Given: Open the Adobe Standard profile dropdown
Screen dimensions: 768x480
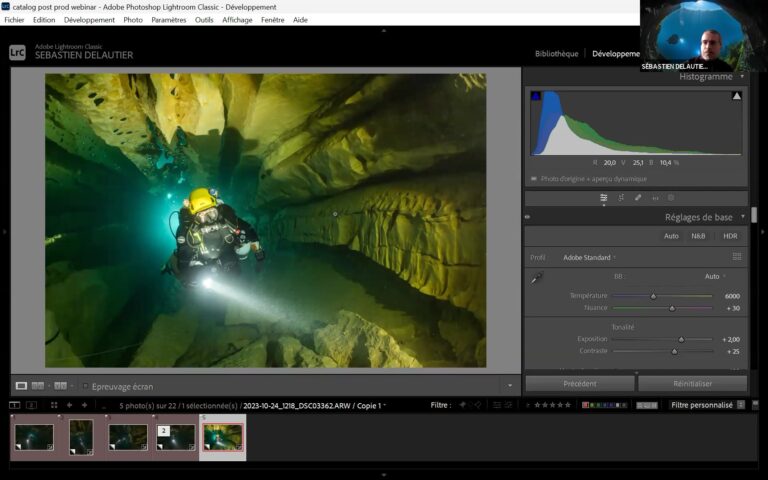Looking at the screenshot, I should 589,257.
